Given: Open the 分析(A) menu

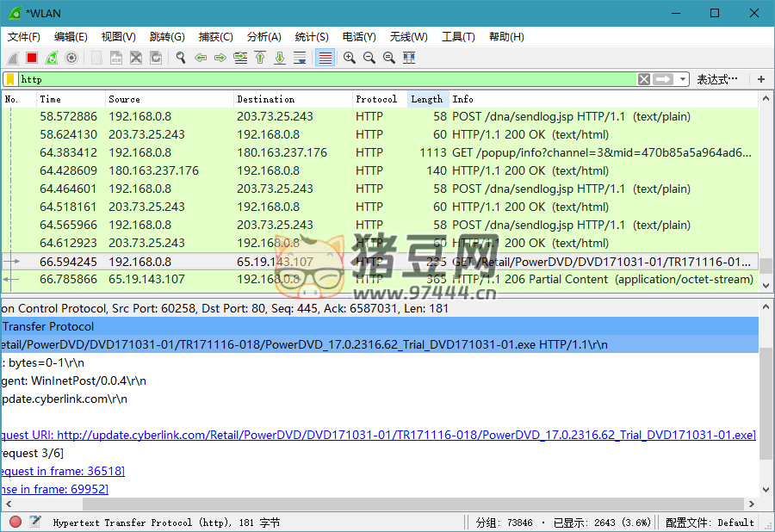Looking at the screenshot, I should coord(263,37).
